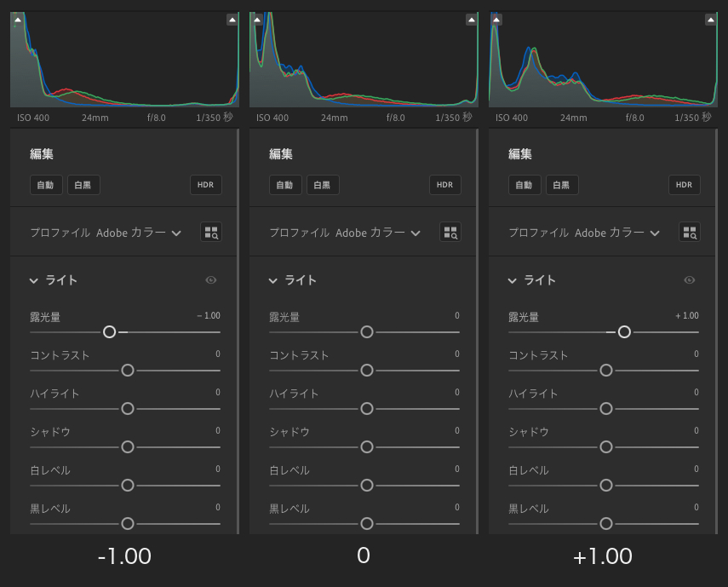Click exposure value 0 field in exposure 0 panel

(457, 316)
